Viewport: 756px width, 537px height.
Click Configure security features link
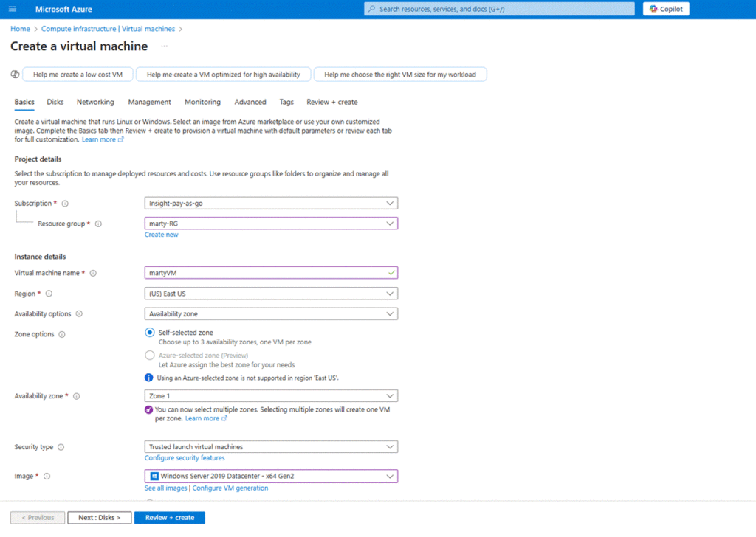[x=185, y=458]
